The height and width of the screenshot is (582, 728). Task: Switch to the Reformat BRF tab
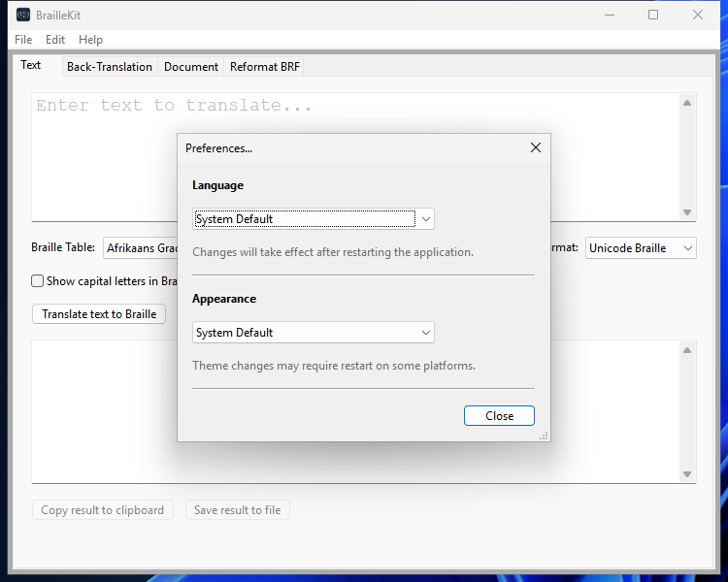265,67
